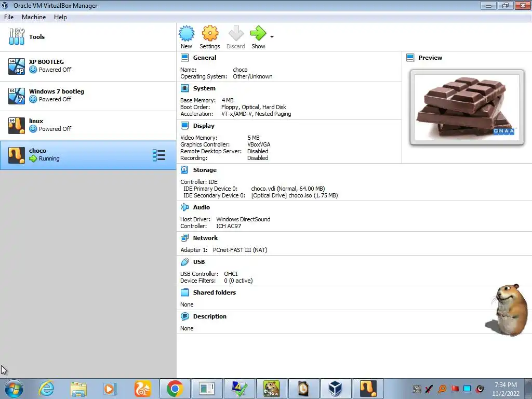
Task: Click the green Show arrow icon
Action: point(259,33)
